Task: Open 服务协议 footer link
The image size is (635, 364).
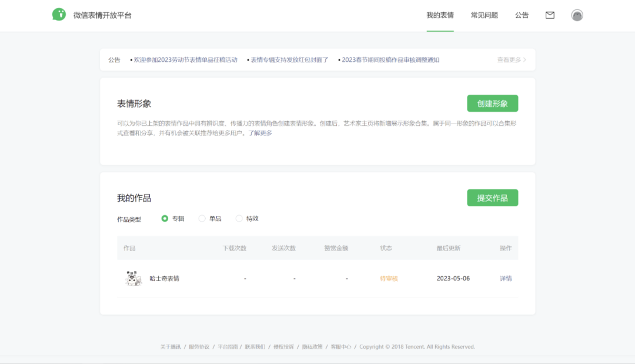Action: click(x=199, y=346)
